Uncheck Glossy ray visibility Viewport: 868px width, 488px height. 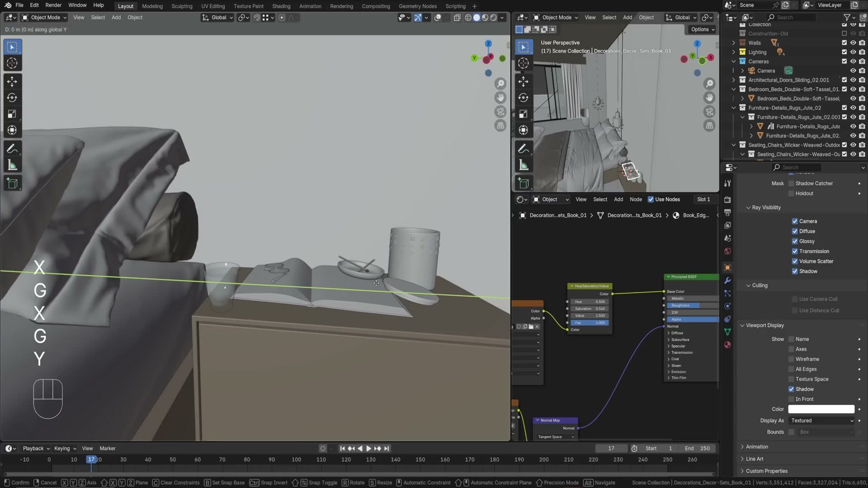click(795, 241)
